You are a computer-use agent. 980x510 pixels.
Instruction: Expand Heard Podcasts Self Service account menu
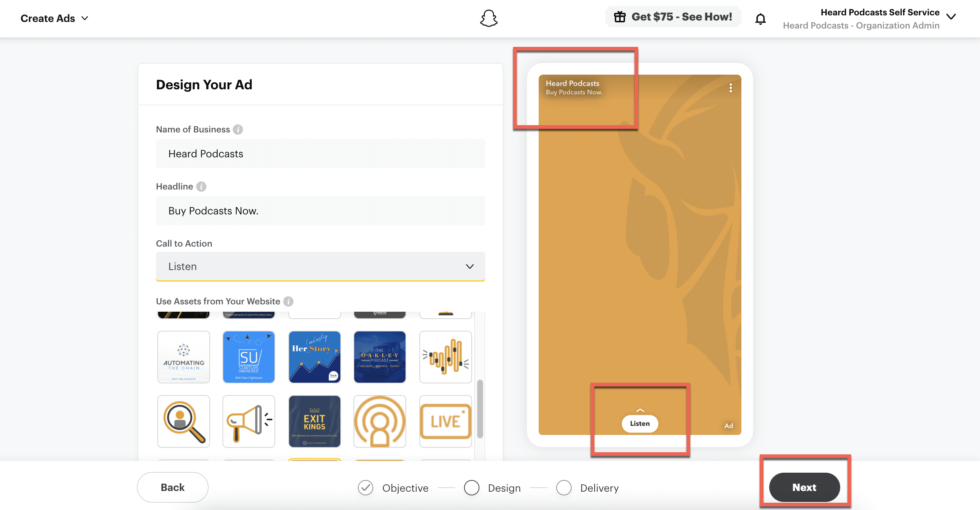click(x=951, y=17)
